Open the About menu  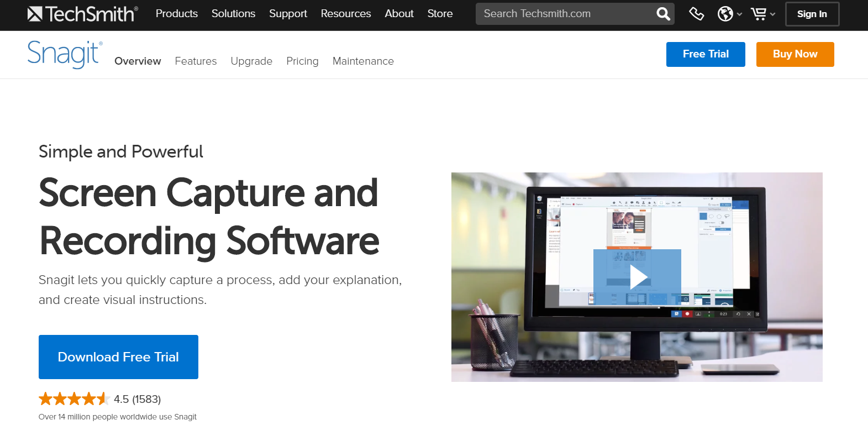(399, 14)
